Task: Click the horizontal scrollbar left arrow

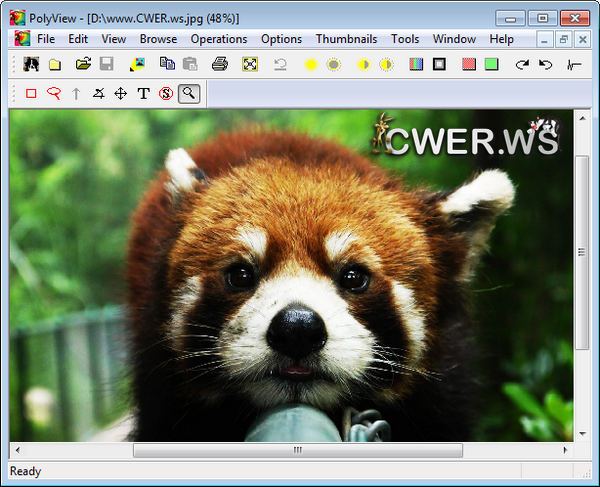Action: [x=17, y=450]
